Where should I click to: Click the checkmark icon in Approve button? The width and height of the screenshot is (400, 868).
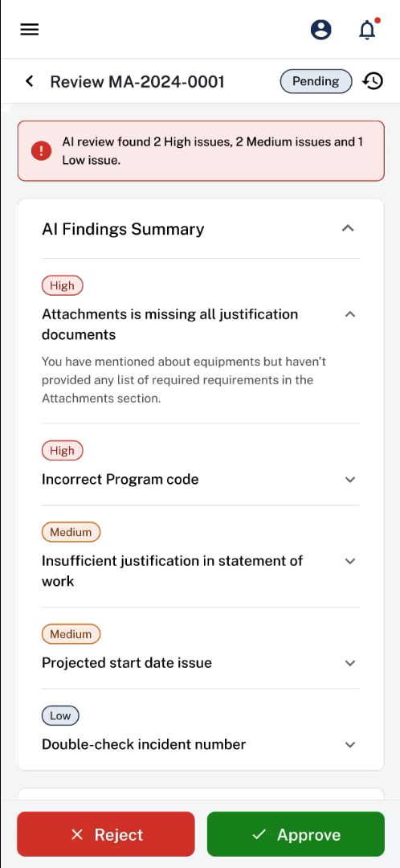[x=259, y=834]
